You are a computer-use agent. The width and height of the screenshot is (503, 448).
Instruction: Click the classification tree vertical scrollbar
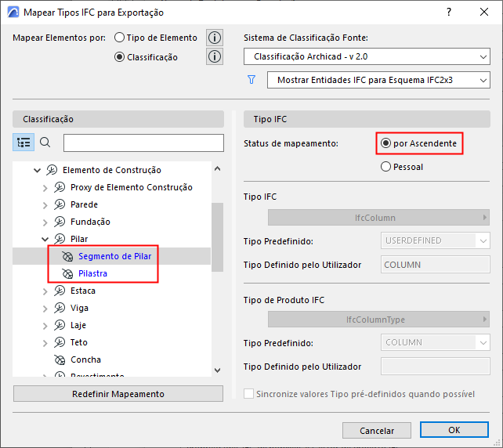pyautogui.click(x=218, y=235)
